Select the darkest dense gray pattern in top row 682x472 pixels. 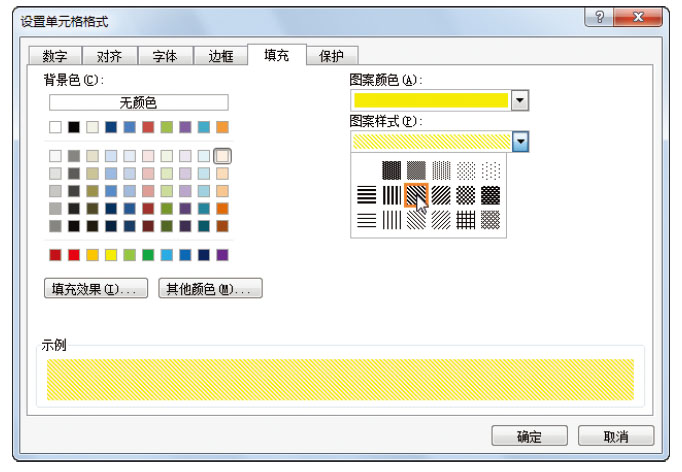[391, 170]
